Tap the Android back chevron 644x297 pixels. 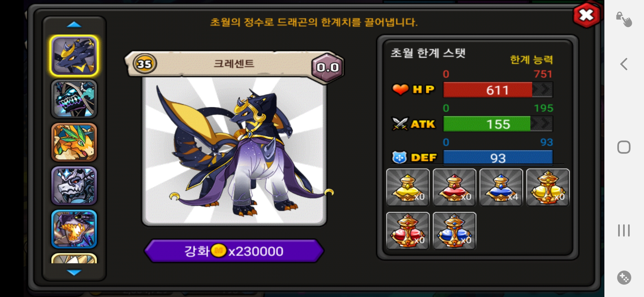coord(624,64)
